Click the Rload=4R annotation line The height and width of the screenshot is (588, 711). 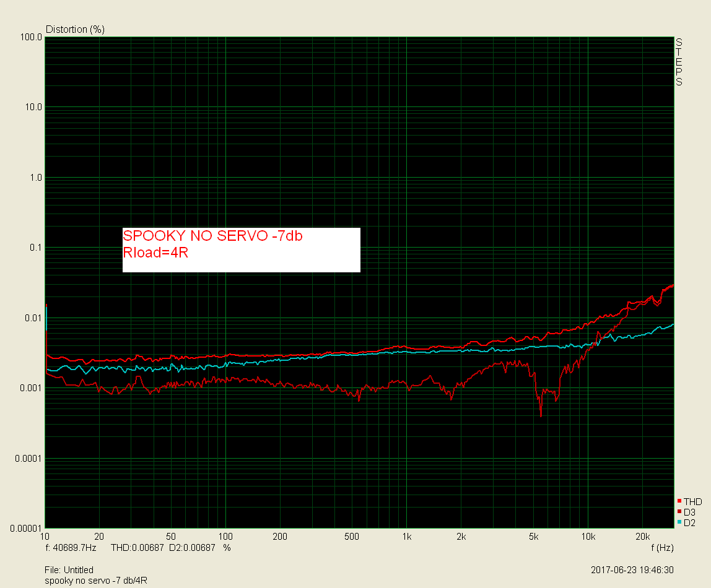[155, 253]
